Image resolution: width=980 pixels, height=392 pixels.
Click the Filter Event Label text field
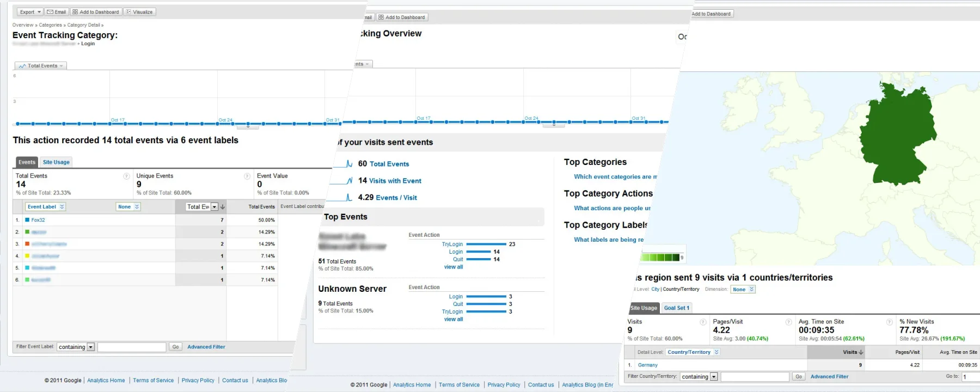[132, 347]
